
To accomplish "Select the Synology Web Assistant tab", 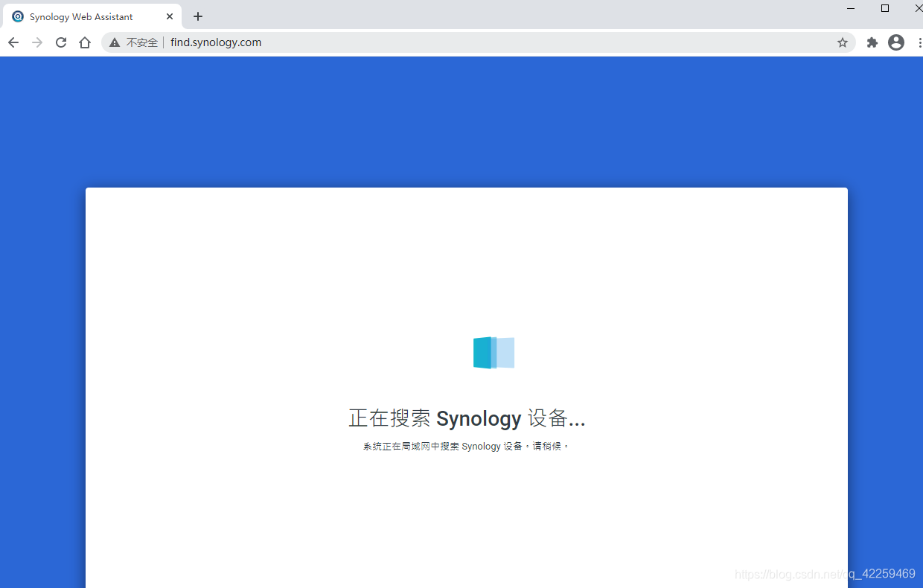I will [x=92, y=16].
